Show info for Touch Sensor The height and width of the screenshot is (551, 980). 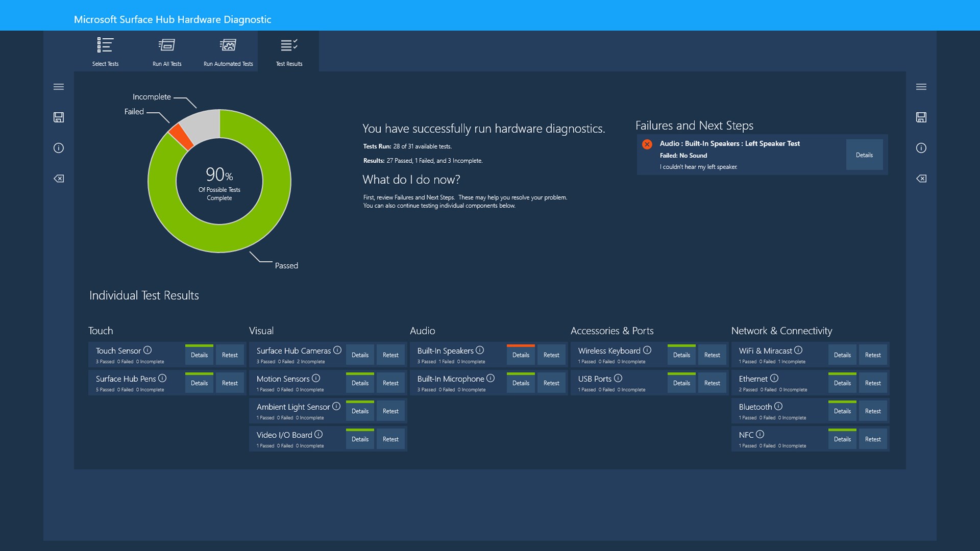point(148,350)
